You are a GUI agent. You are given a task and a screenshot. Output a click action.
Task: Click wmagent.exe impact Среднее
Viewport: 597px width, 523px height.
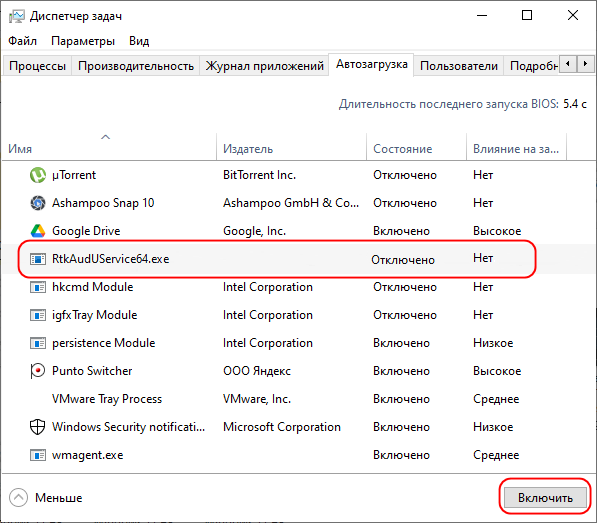[x=496, y=455]
